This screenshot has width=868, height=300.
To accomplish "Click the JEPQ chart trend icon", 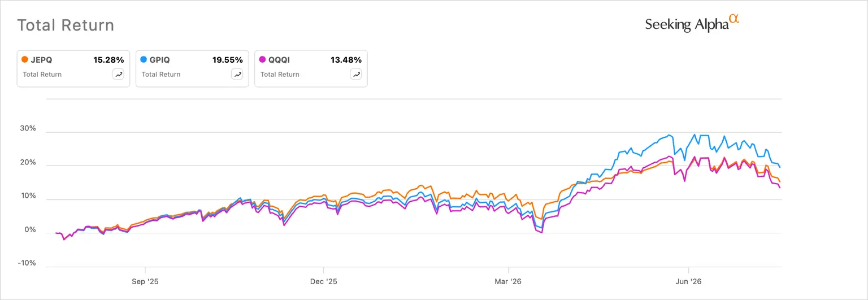I will pos(118,74).
